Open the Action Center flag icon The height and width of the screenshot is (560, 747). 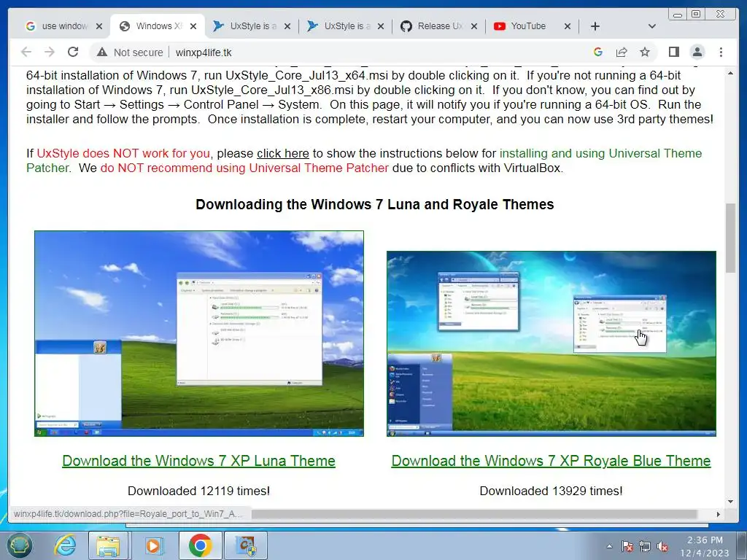pos(627,546)
